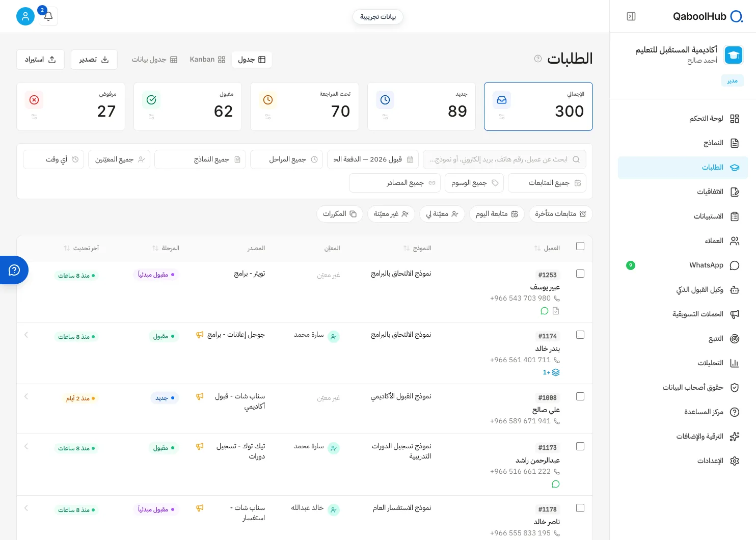Viewport: 756px width, 540px height.
Task: Click WhatsApp icon for عبدالرحمن راشد
Action: (x=556, y=484)
